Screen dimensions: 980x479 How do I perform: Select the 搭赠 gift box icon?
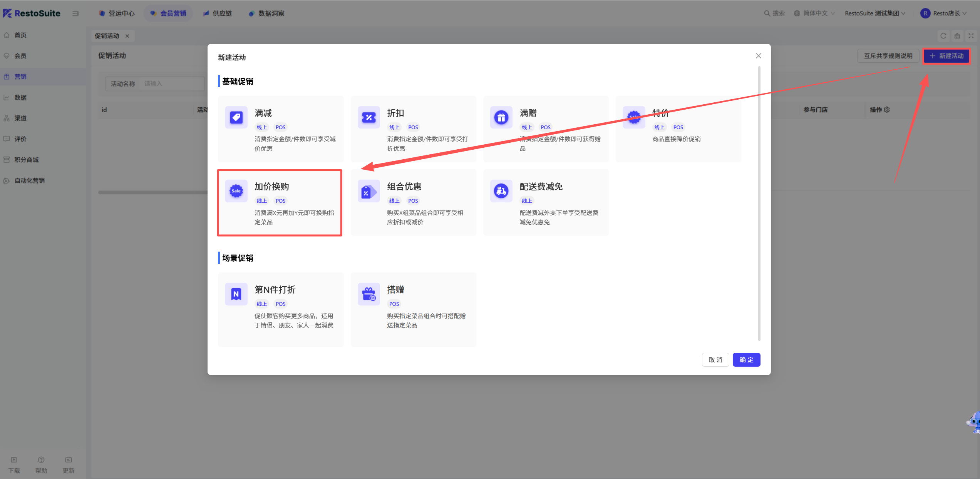(x=369, y=294)
